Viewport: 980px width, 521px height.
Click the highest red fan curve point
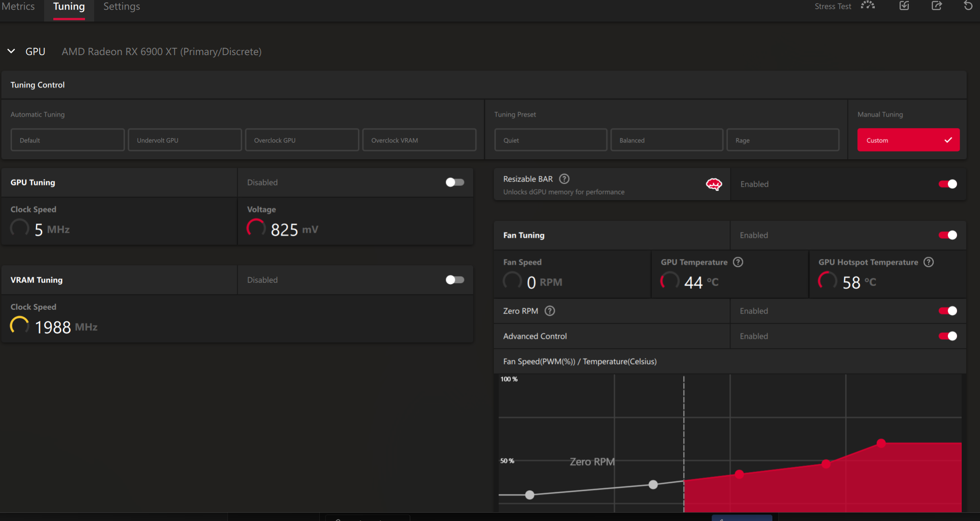click(x=881, y=443)
